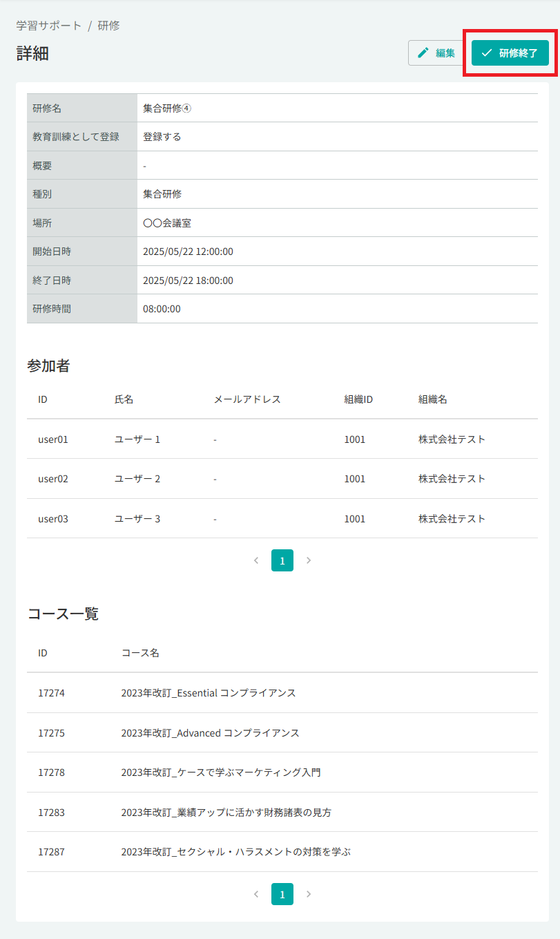560x939 pixels.
Task: Go to next page of 参加者 list
Action: [309, 560]
